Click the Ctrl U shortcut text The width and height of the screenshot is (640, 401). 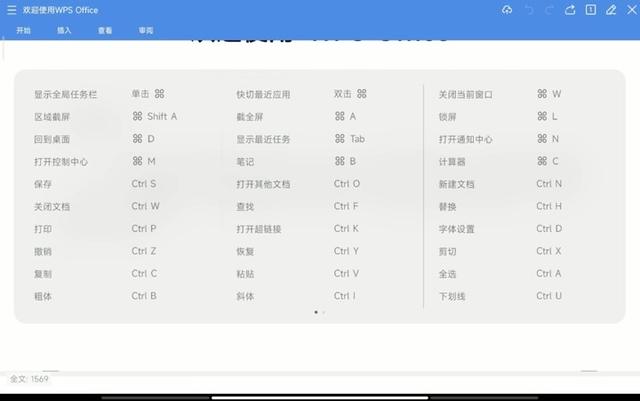tap(549, 296)
